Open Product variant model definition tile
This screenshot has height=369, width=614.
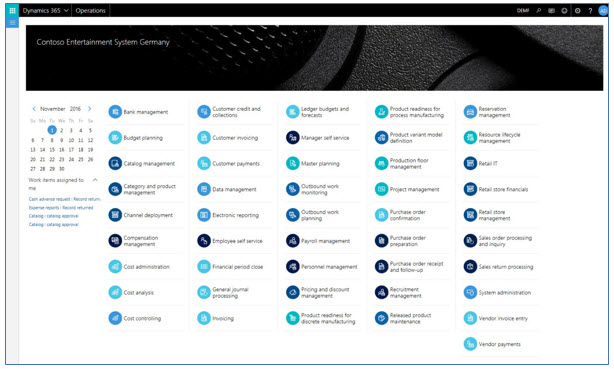[x=409, y=137]
